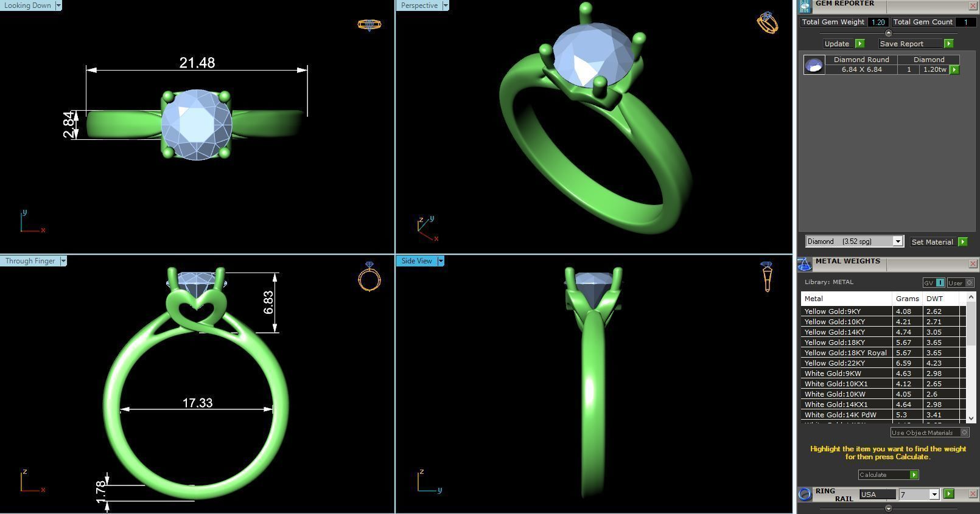The width and height of the screenshot is (980, 514).
Task: Click green arrow next to Save Report
Action: point(948,44)
